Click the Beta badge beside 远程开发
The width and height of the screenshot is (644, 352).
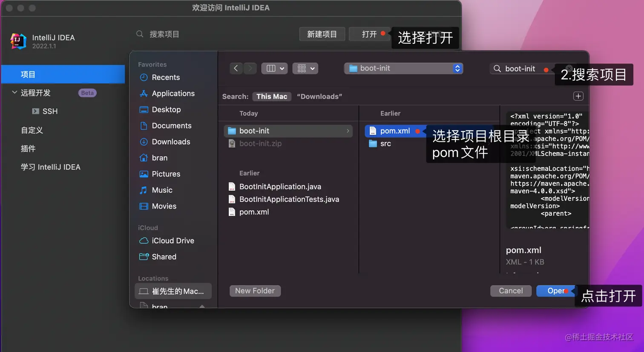[x=87, y=93]
